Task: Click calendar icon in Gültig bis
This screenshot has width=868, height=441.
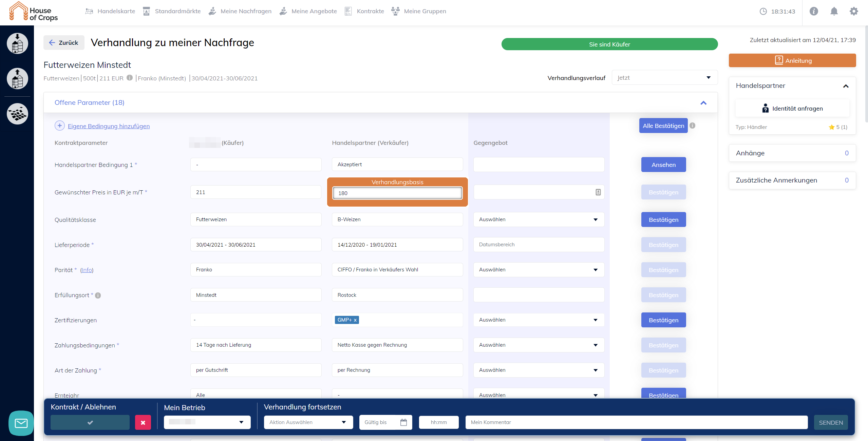Action: [403, 422]
